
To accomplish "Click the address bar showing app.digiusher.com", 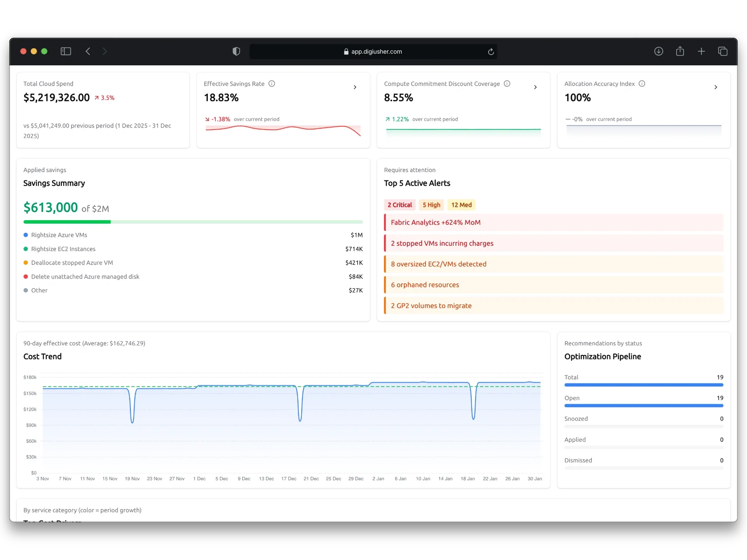I will coord(373,51).
